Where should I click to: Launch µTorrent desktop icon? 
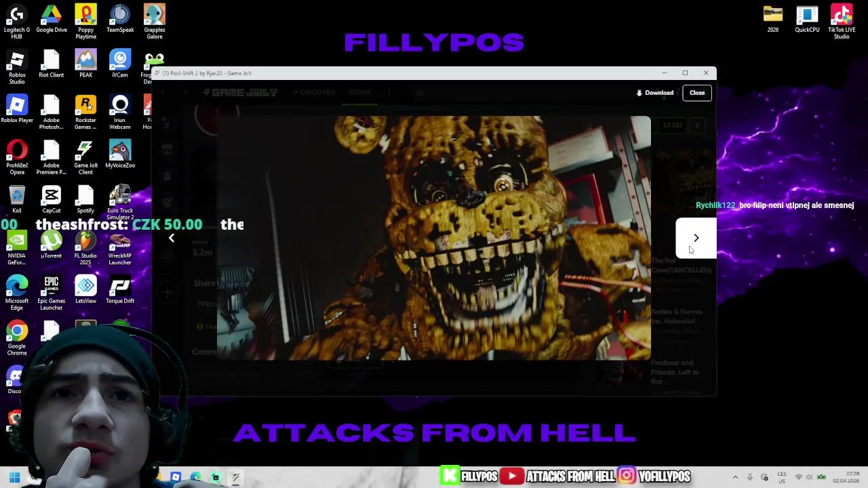click(x=52, y=245)
